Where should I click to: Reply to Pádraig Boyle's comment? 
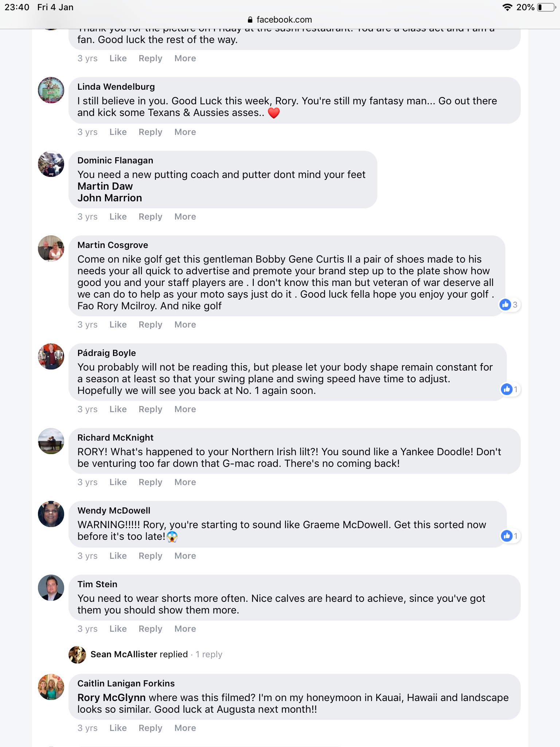pos(150,409)
